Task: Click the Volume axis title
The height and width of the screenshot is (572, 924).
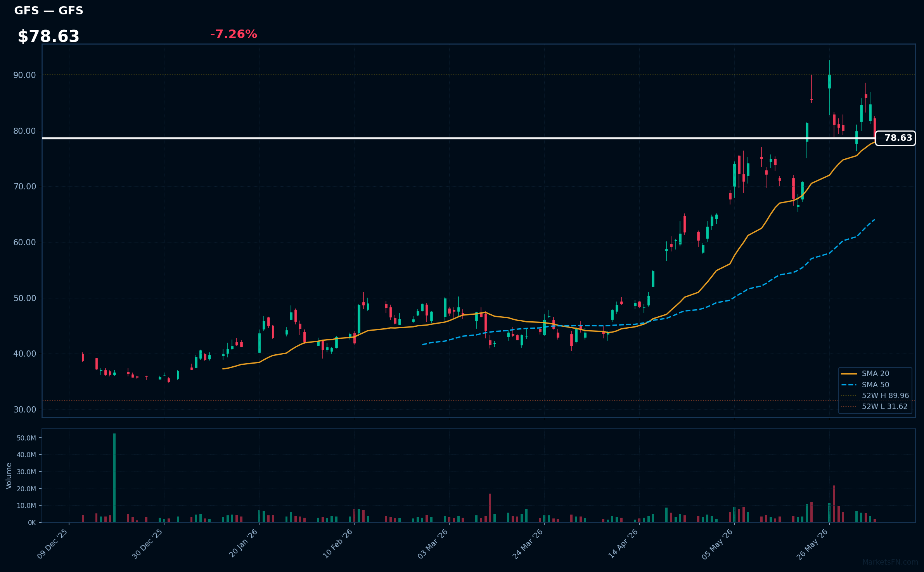Action: coord(9,476)
